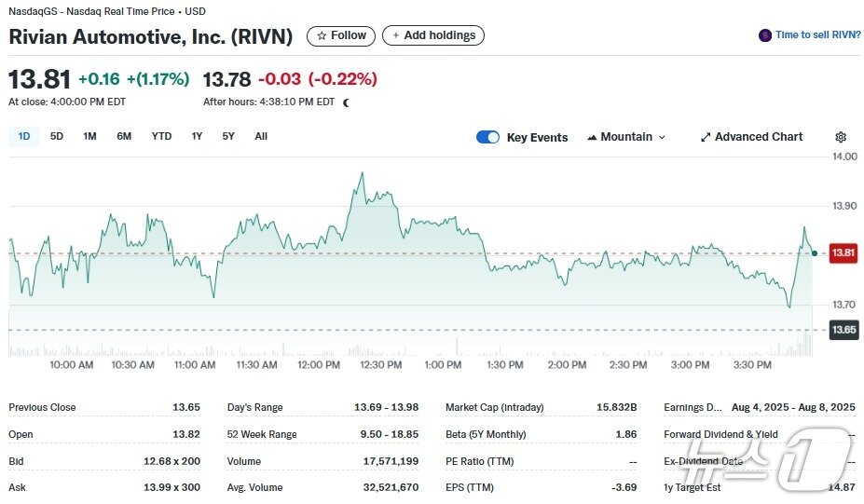Select the 1D time range tab

coord(24,136)
